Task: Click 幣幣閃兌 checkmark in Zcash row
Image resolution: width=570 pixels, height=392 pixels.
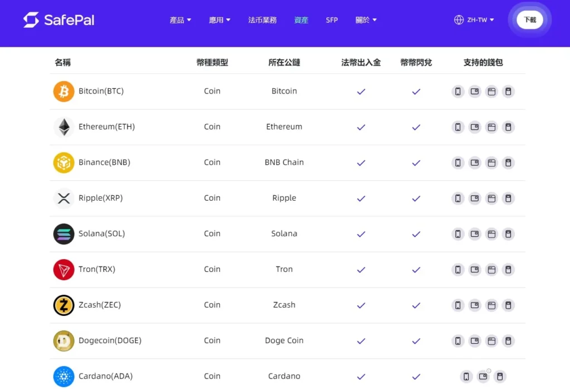Action: (x=416, y=305)
